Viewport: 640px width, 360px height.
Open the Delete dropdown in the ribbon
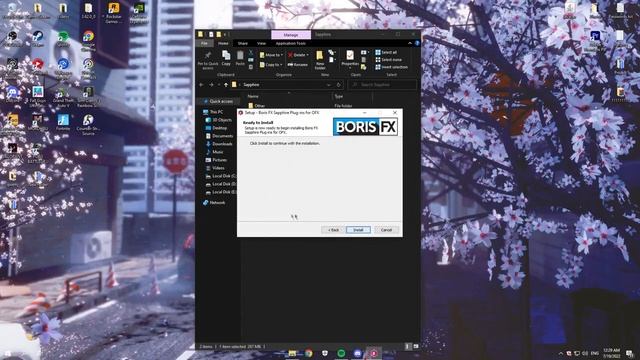298,55
